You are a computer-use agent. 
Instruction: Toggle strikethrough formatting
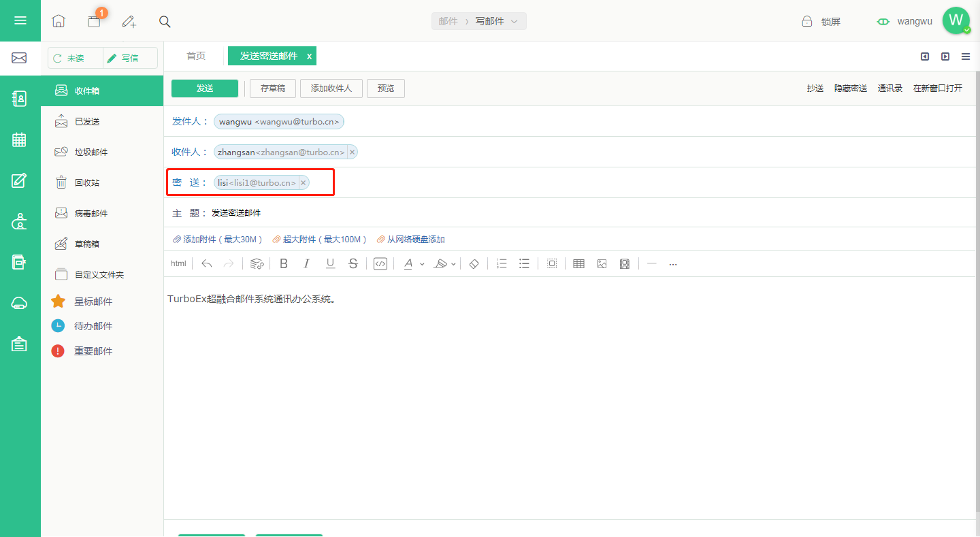coord(353,263)
